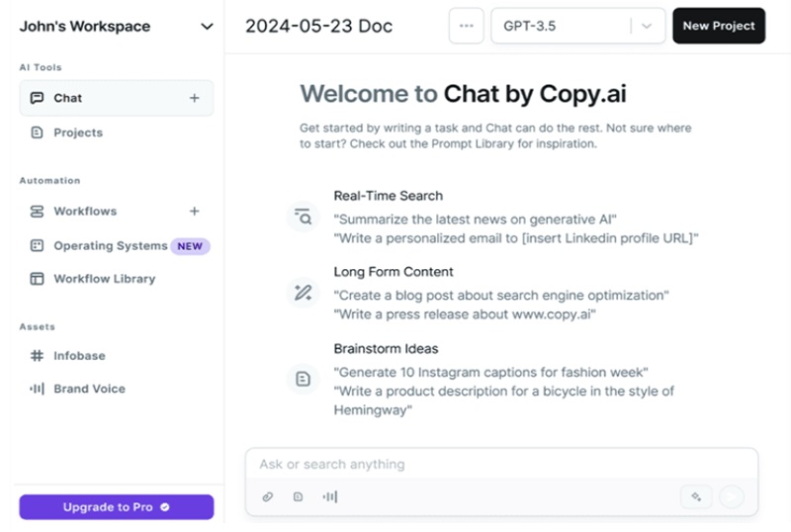Screen dimensions: 791x532
Task: Click the Long Form Content heading
Action: tap(394, 272)
